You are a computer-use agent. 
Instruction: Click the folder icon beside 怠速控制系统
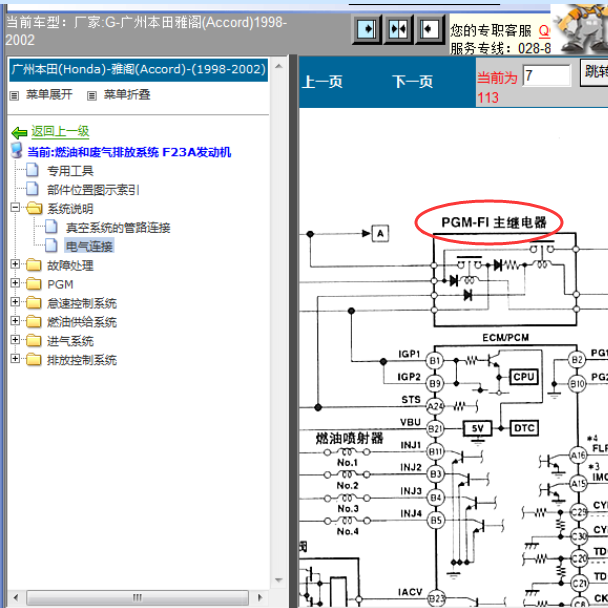(34, 303)
